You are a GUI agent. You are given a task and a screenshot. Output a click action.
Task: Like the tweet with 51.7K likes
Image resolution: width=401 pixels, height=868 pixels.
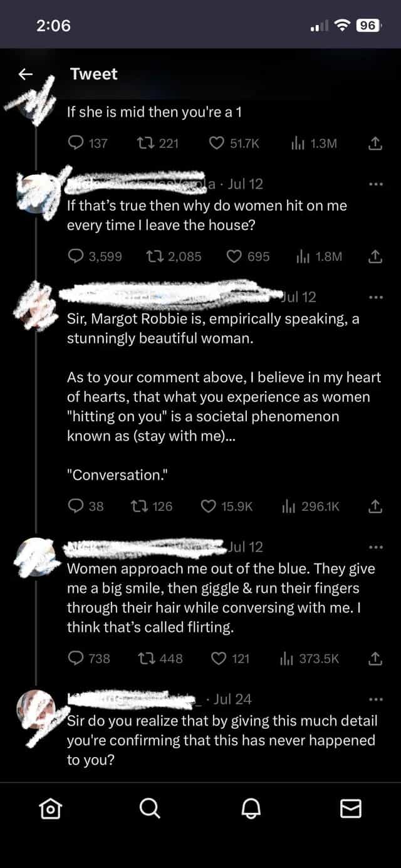point(217,144)
